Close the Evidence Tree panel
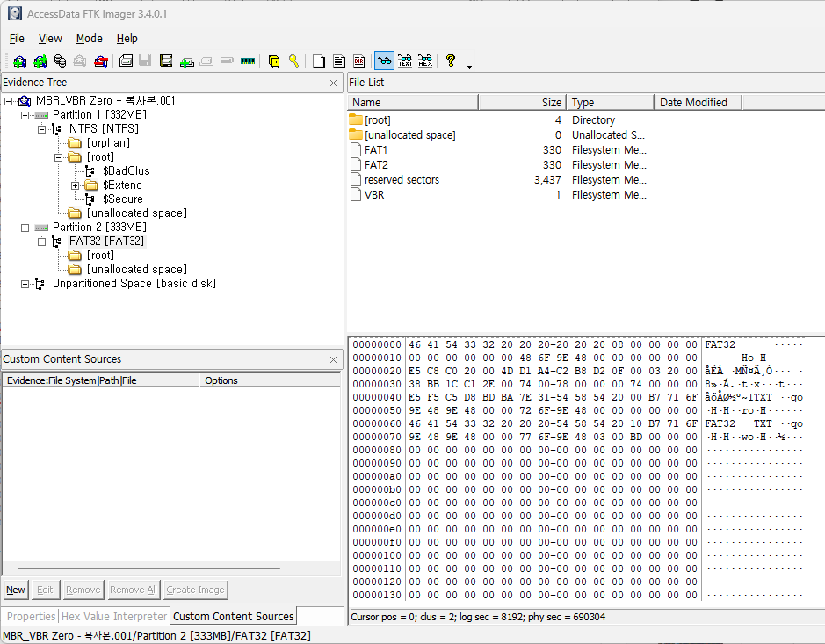The image size is (825, 644). [x=333, y=83]
